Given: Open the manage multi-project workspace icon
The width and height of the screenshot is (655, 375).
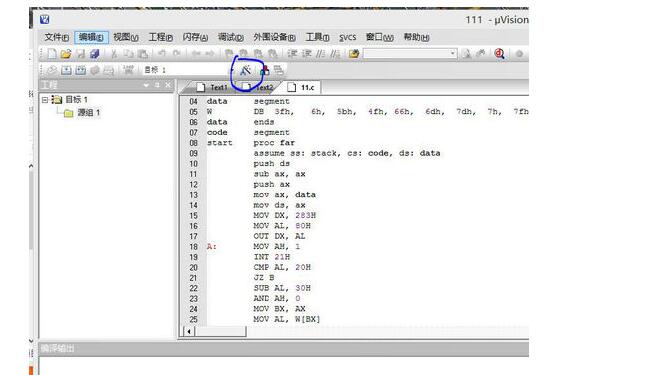Looking at the screenshot, I should pos(279,71).
